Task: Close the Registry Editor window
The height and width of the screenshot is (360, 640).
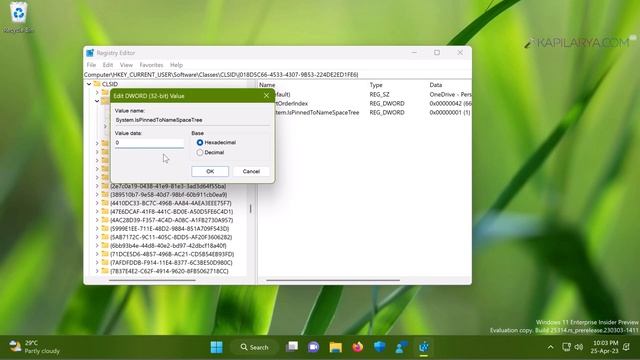Action: (460, 53)
